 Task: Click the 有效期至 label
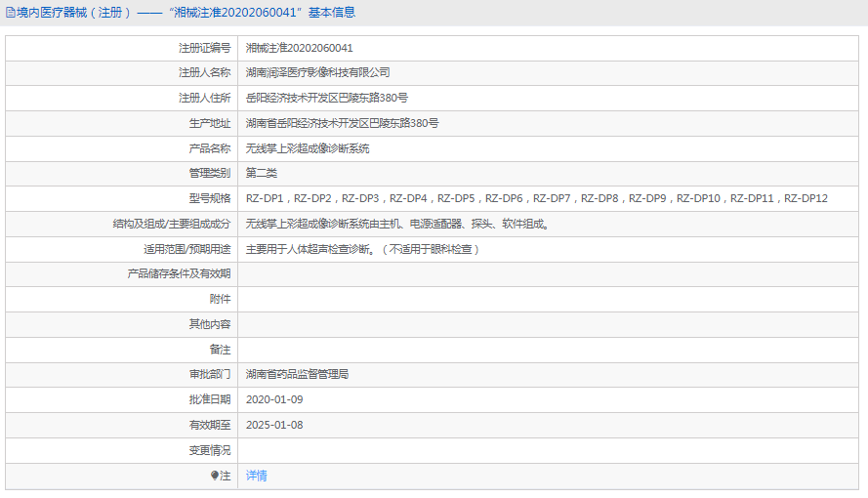click(209, 425)
